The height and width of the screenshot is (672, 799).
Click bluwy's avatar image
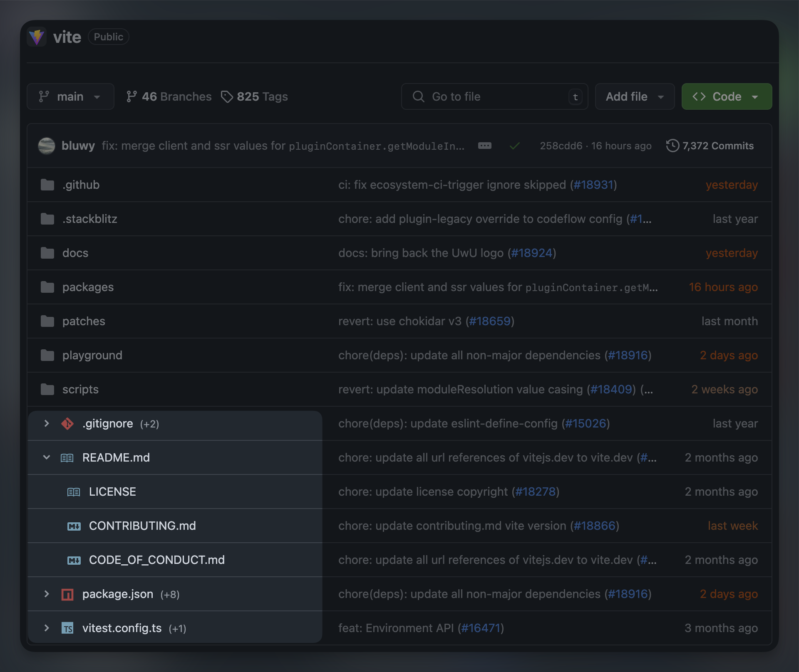pos(47,146)
